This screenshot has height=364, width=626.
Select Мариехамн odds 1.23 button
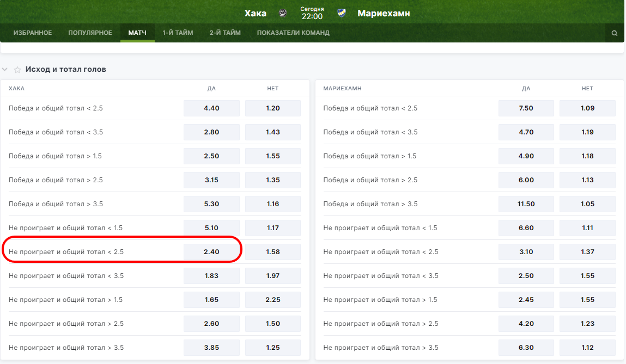point(588,323)
